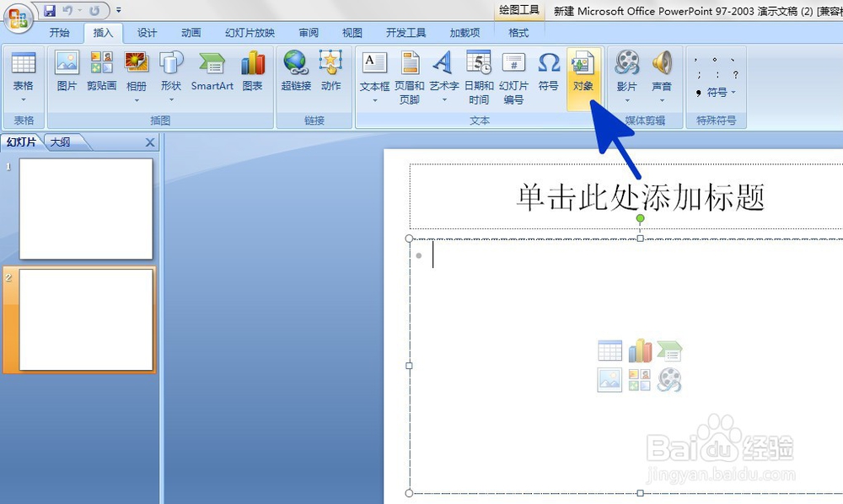The image size is (843, 504).
Task: Insert table via content placeholder icon
Action: click(609, 351)
